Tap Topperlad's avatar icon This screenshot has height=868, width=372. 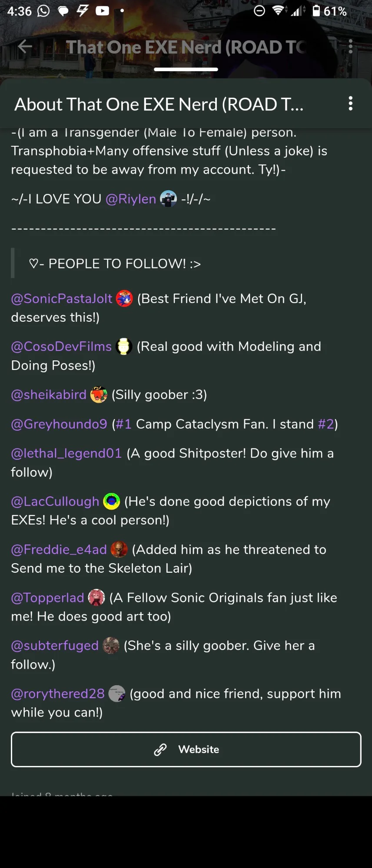[96, 598]
